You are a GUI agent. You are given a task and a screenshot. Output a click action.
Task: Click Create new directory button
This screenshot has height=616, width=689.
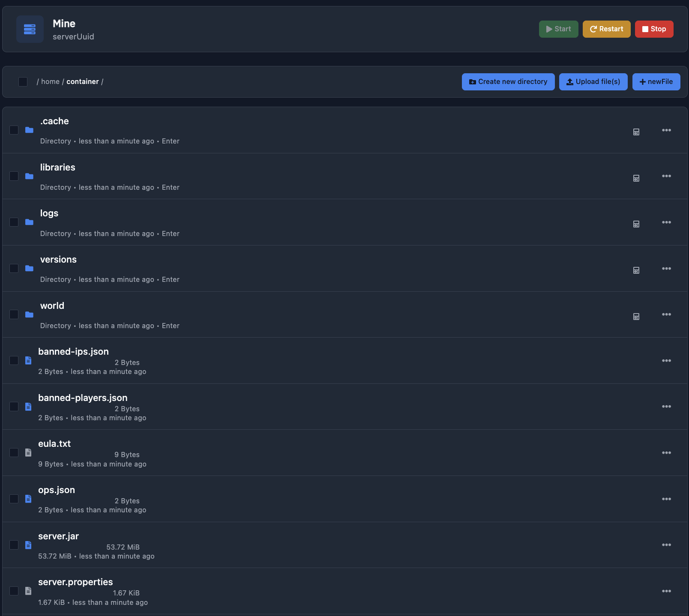pos(508,82)
